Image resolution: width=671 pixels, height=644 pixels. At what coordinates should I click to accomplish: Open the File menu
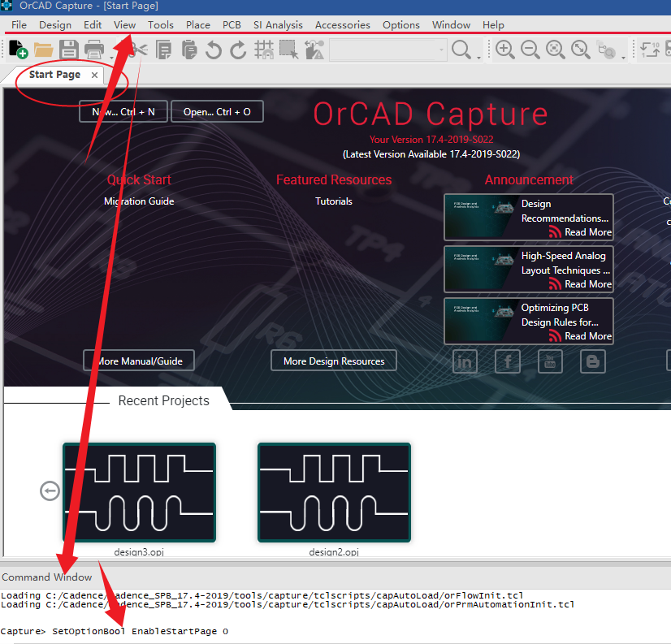(x=19, y=25)
